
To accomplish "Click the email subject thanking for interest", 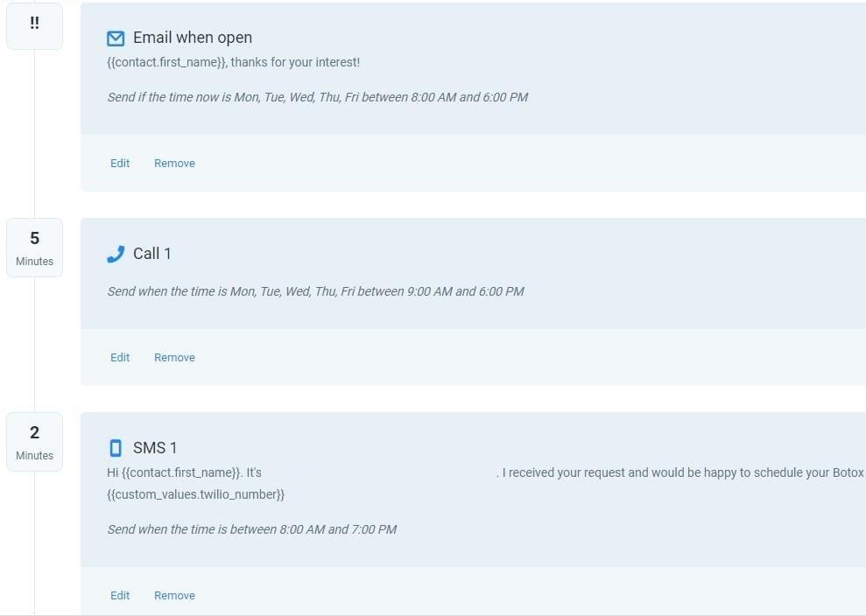I will (x=233, y=63).
